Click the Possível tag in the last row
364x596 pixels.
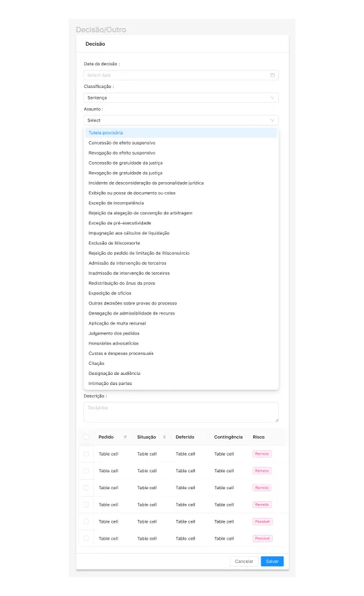262,539
